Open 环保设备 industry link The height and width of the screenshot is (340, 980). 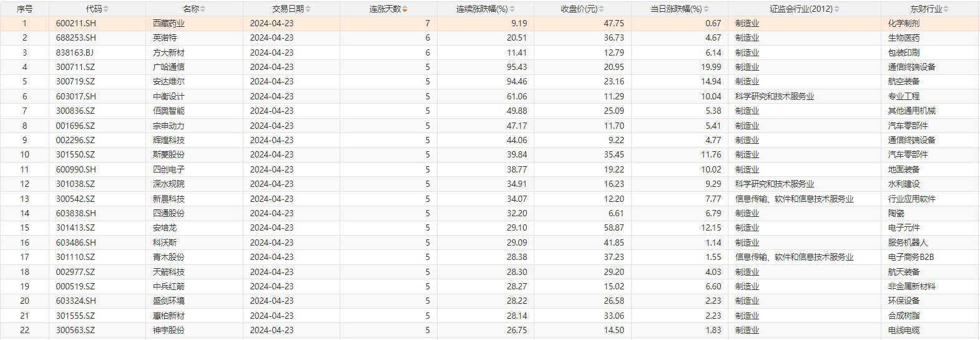pos(904,301)
